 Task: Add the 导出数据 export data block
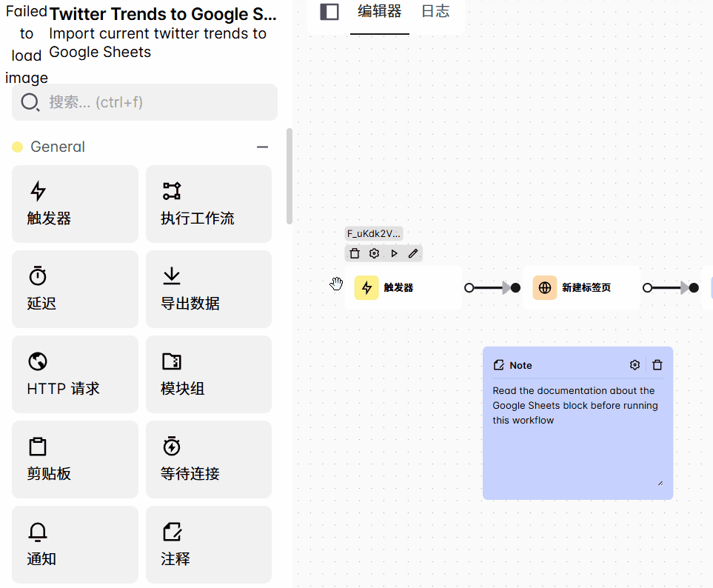(209, 289)
